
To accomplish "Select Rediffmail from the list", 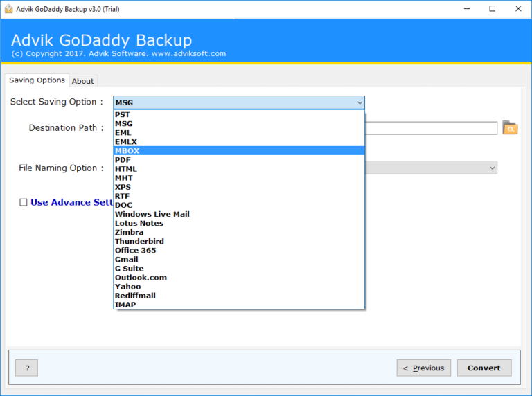I will 239,296.
